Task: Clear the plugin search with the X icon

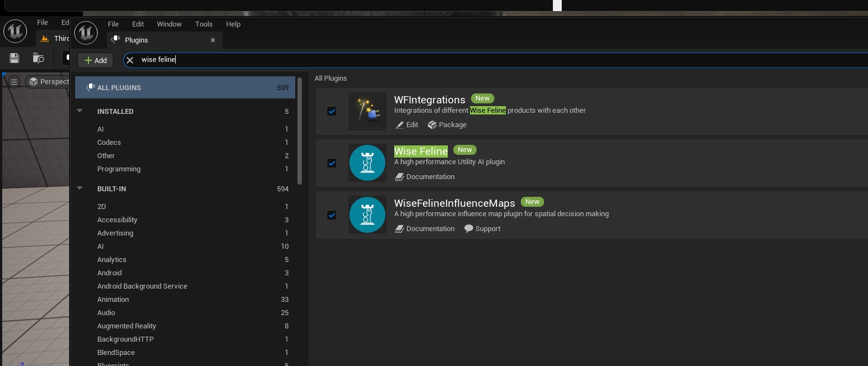Action: click(x=130, y=60)
